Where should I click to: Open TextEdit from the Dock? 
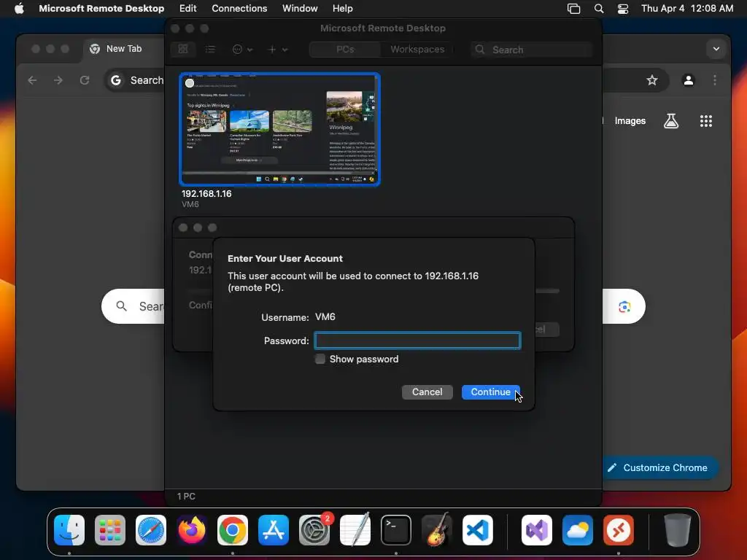tap(355, 530)
